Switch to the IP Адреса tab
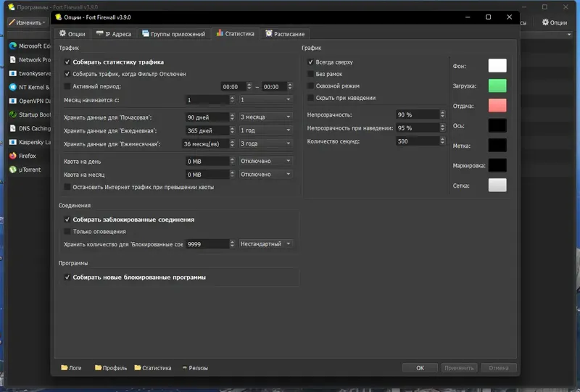Screen dimensions: 580x392 [x=114, y=33]
